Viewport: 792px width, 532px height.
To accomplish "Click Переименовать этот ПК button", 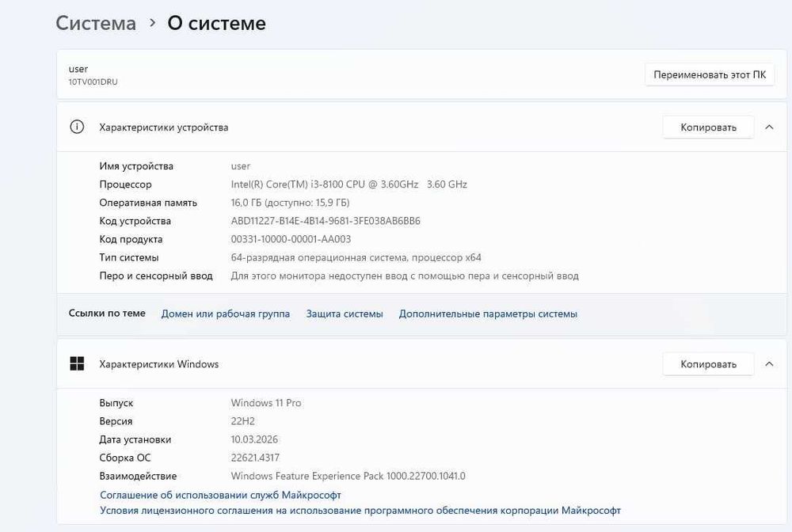I will [710, 74].
